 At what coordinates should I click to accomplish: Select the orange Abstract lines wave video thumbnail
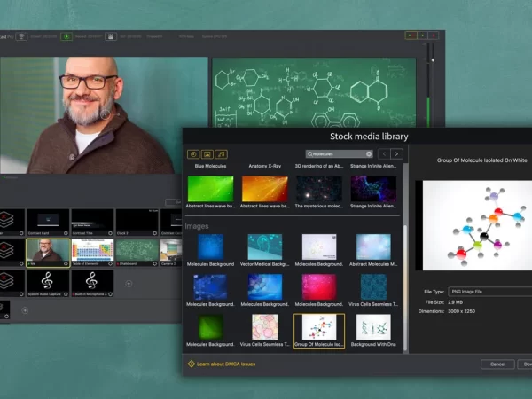[264, 189]
